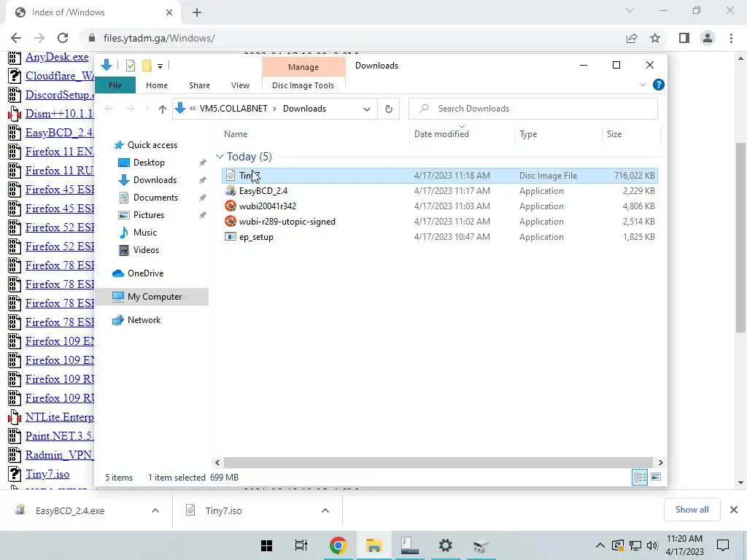747x560 pixels.
Task: Open the View ribbon tab
Action: coord(240,85)
